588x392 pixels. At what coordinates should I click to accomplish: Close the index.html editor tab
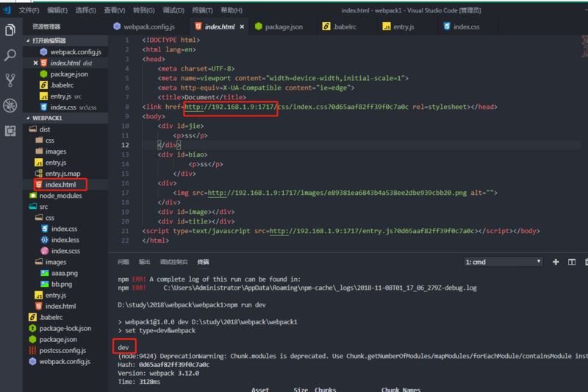[x=242, y=26]
